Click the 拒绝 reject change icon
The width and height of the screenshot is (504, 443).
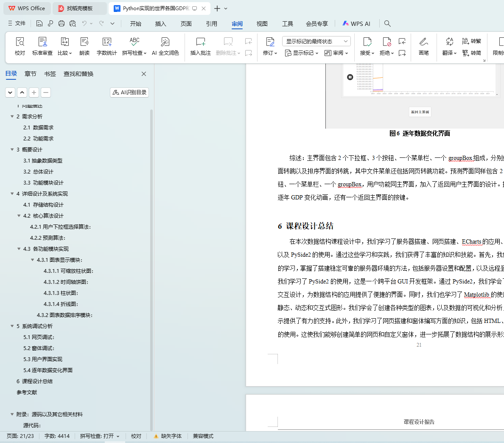pos(386,42)
